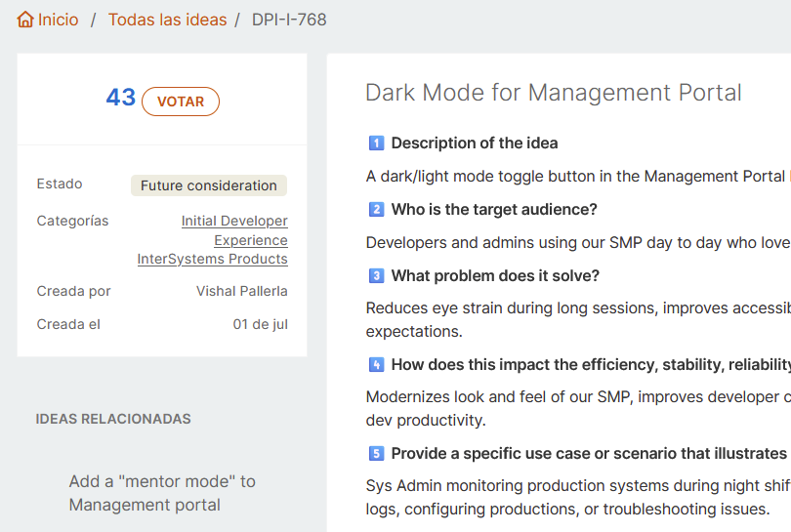The height and width of the screenshot is (532, 791).
Task: Go to the Inicio breadcrumb text link
Action: 59,20
